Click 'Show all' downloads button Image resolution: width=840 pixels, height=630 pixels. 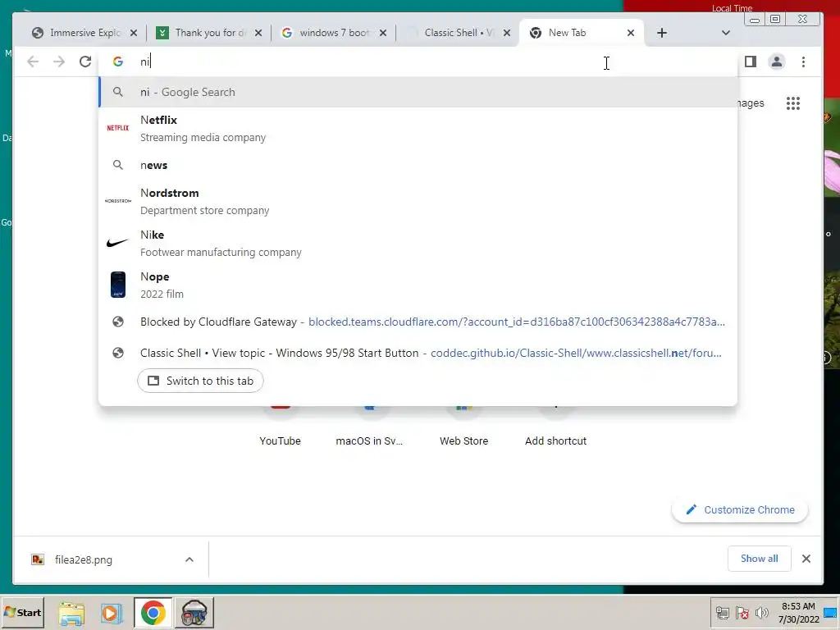click(759, 559)
